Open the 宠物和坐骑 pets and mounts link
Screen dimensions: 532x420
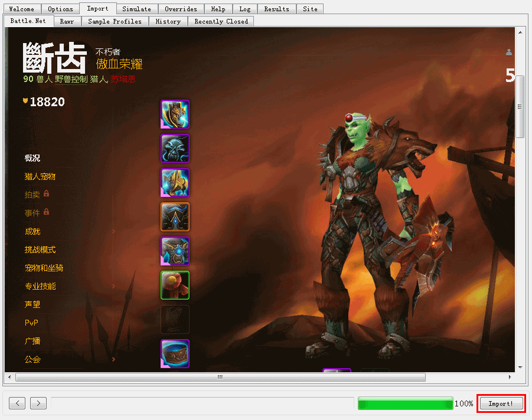[44, 268]
